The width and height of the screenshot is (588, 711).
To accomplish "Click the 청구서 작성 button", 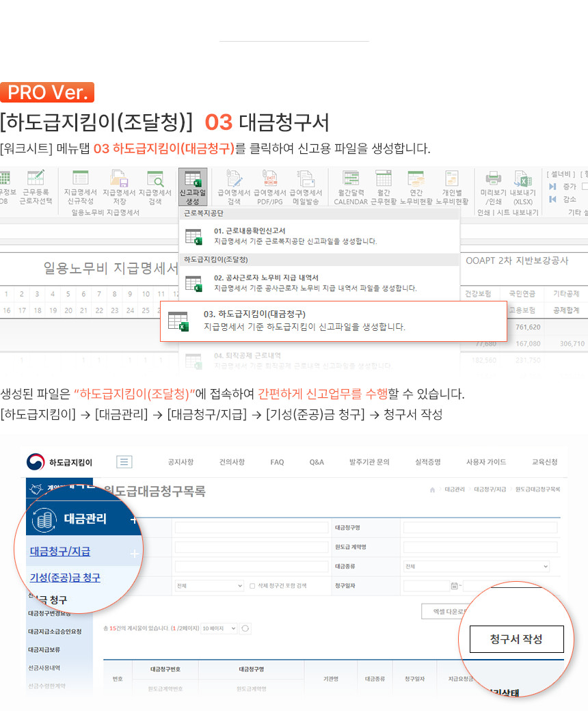I will pyautogui.click(x=516, y=639).
